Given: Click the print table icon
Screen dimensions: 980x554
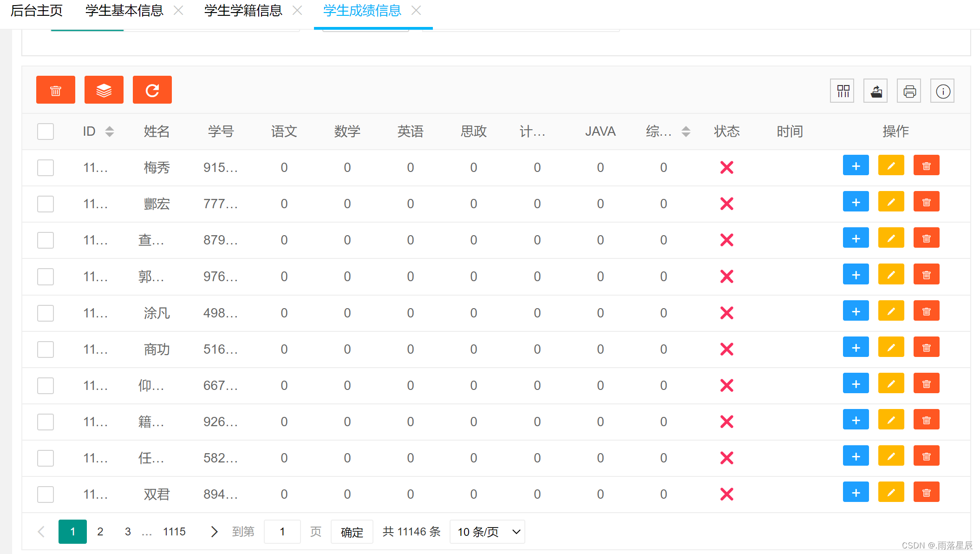Looking at the screenshot, I should pyautogui.click(x=909, y=91).
